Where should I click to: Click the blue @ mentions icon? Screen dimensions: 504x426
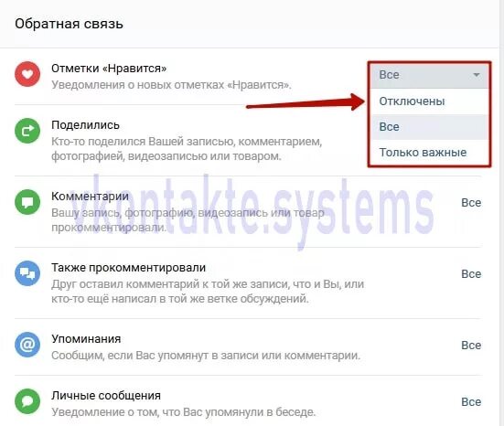(x=27, y=345)
